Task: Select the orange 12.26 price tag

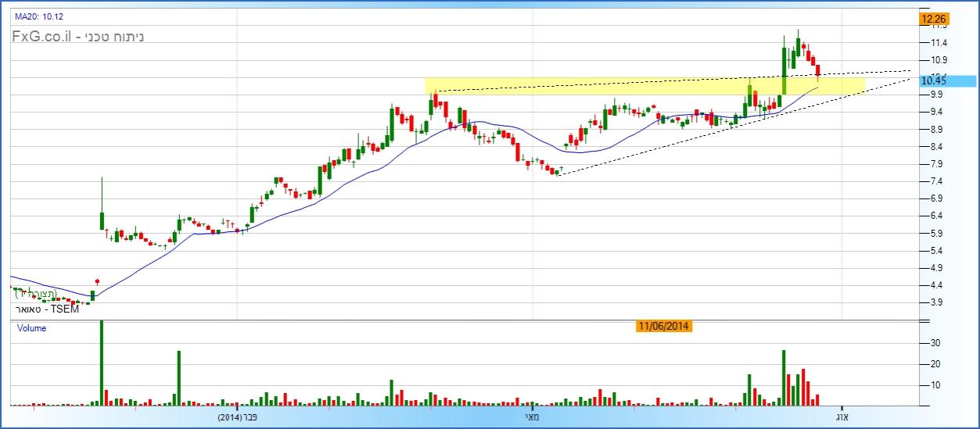Action: coord(934,19)
